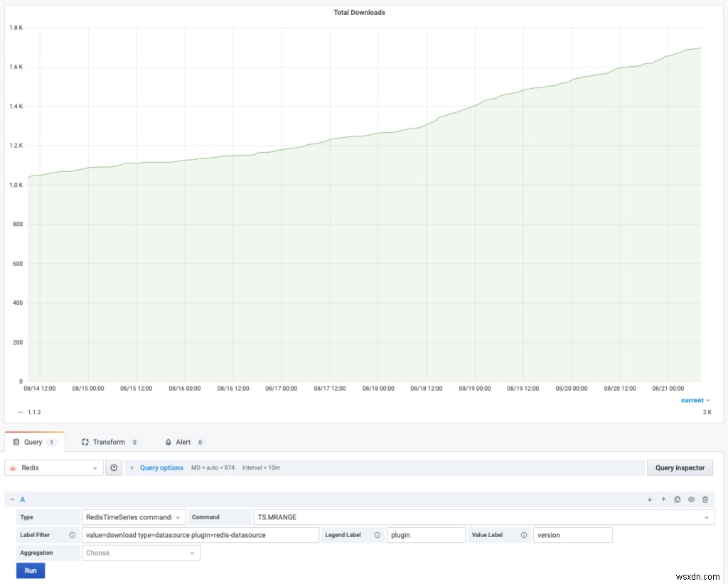Screen dimensions: 728x584
Task: Open the current legend sort dropdown
Action: pos(695,400)
